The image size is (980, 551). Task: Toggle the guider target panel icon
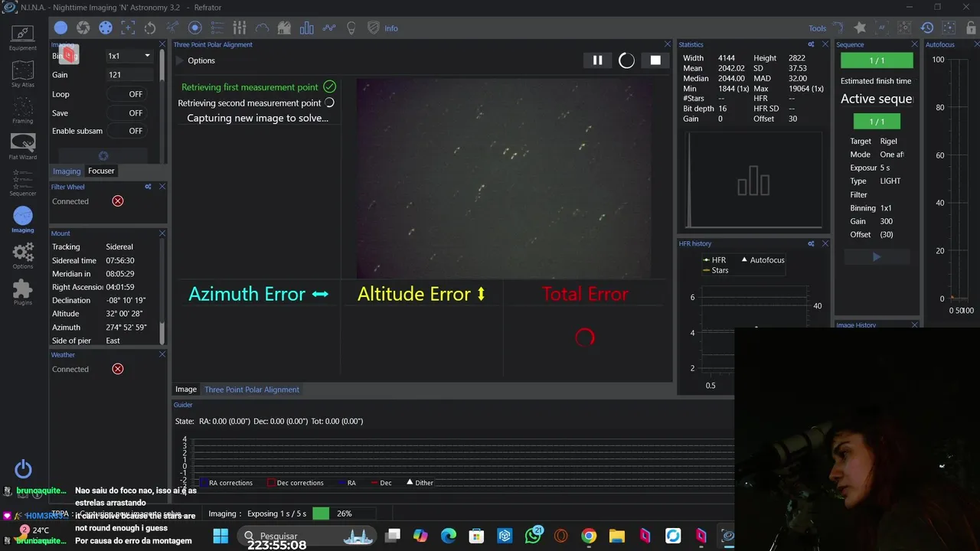194,28
